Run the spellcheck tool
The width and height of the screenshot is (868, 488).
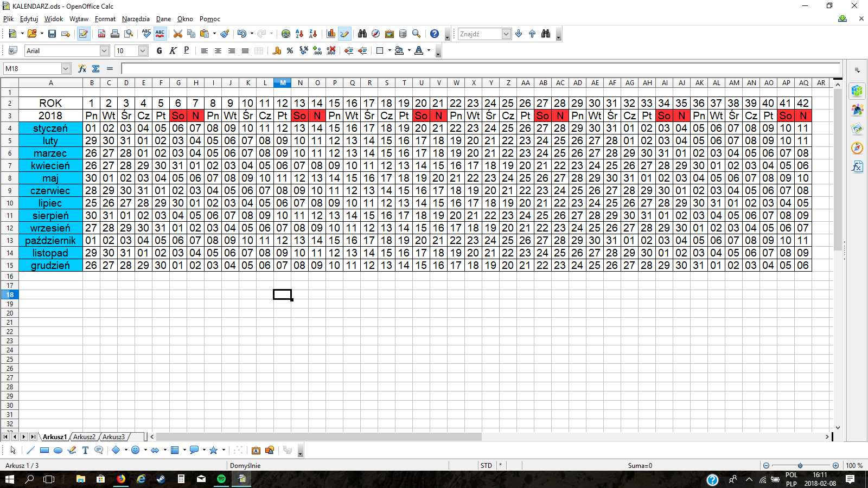(146, 34)
